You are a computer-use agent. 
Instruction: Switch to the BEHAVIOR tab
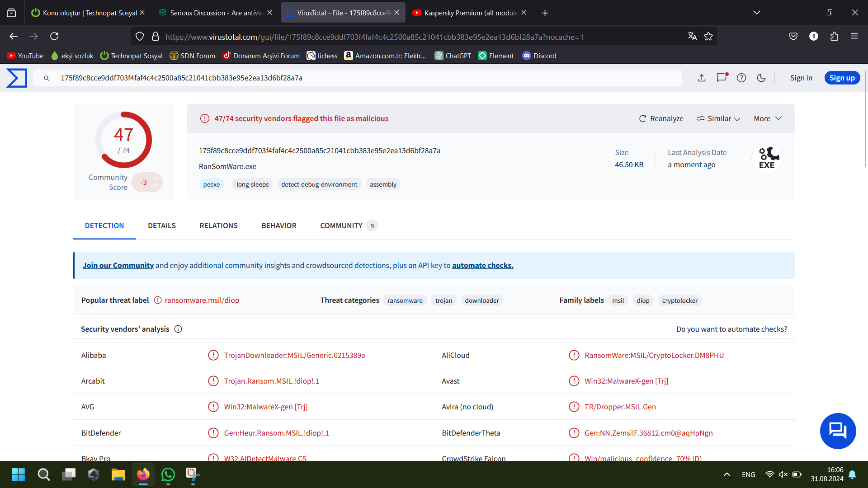[279, 225]
